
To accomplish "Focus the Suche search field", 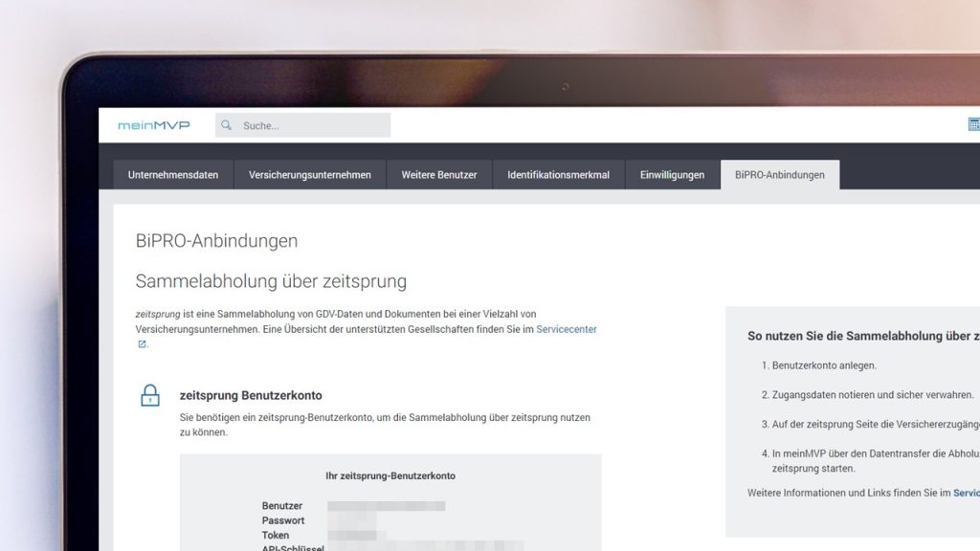I will coord(303,125).
